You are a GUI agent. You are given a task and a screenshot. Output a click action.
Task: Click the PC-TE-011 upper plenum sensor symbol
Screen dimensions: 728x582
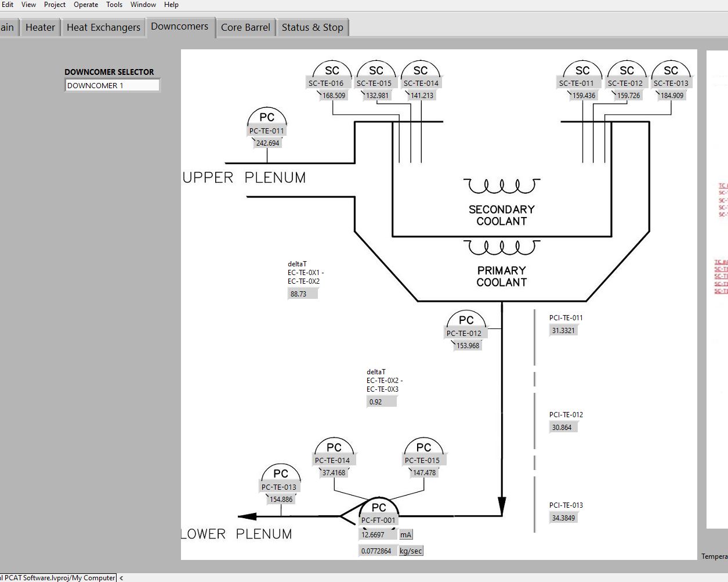(267, 118)
